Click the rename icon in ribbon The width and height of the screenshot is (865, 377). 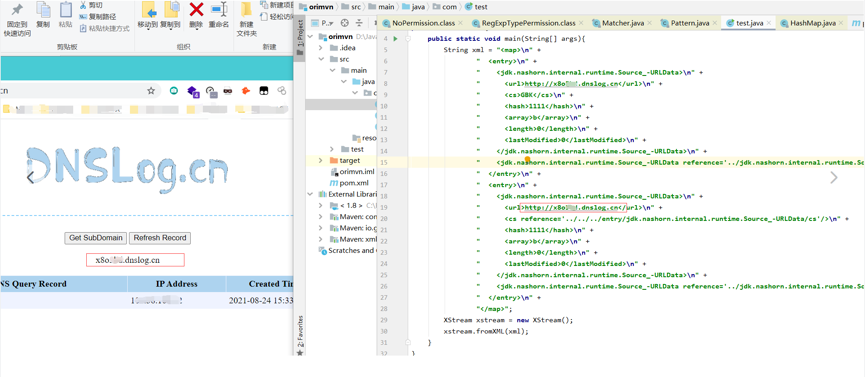pyautogui.click(x=219, y=9)
